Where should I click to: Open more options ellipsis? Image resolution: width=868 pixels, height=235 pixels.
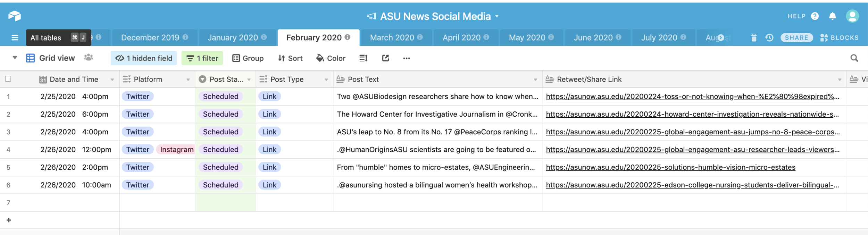(x=407, y=58)
